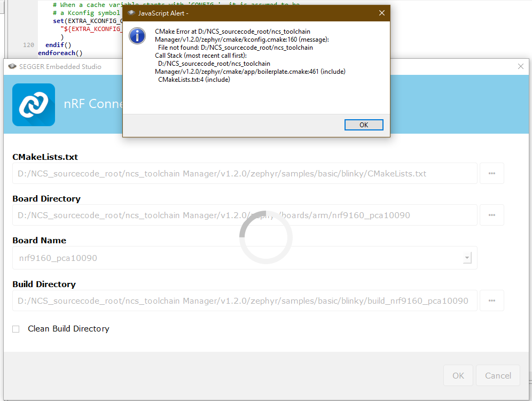
Task: Click the 'Board Name' heading
Action: (x=40, y=241)
